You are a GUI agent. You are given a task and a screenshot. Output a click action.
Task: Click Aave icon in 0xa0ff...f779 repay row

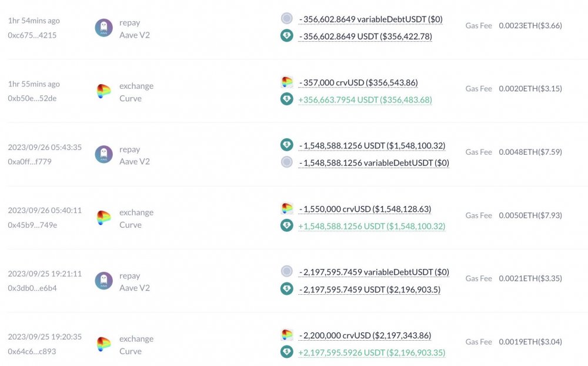pyautogui.click(x=104, y=154)
